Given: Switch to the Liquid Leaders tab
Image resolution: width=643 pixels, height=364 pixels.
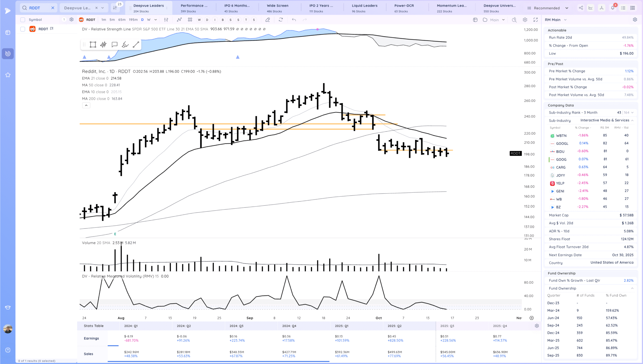Looking at the screenshot, I should (364, 8).
